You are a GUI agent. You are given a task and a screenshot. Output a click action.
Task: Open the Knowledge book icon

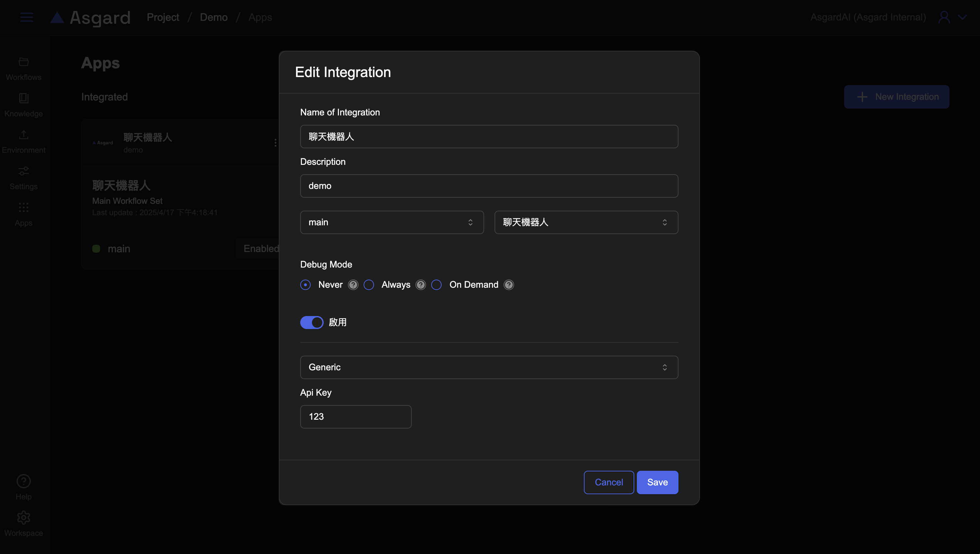[24, 98]
